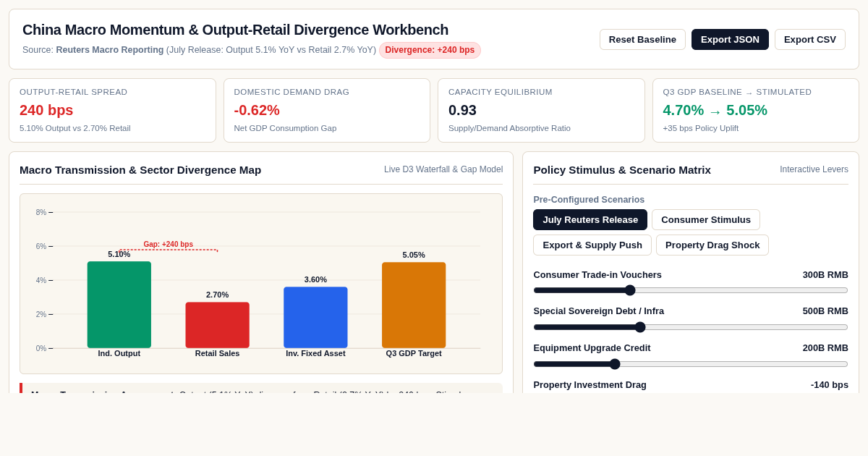868x456 pixels.
Task: Click the Interactive Levers label
Action: (814, 169)
